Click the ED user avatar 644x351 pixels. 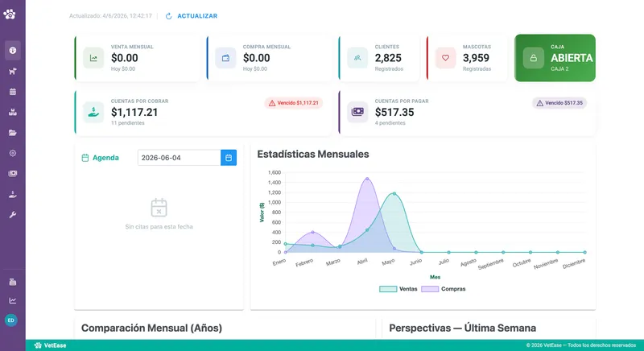[x=11, y=320]
